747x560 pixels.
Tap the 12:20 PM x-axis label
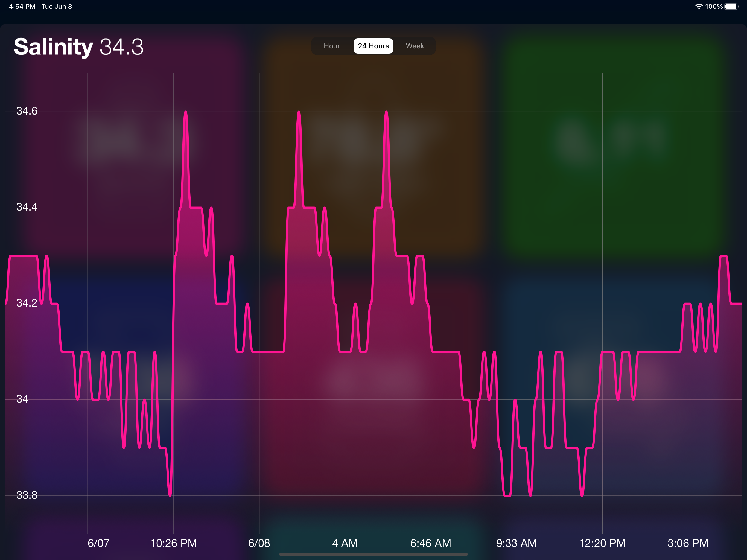click(x=602, y=543)
